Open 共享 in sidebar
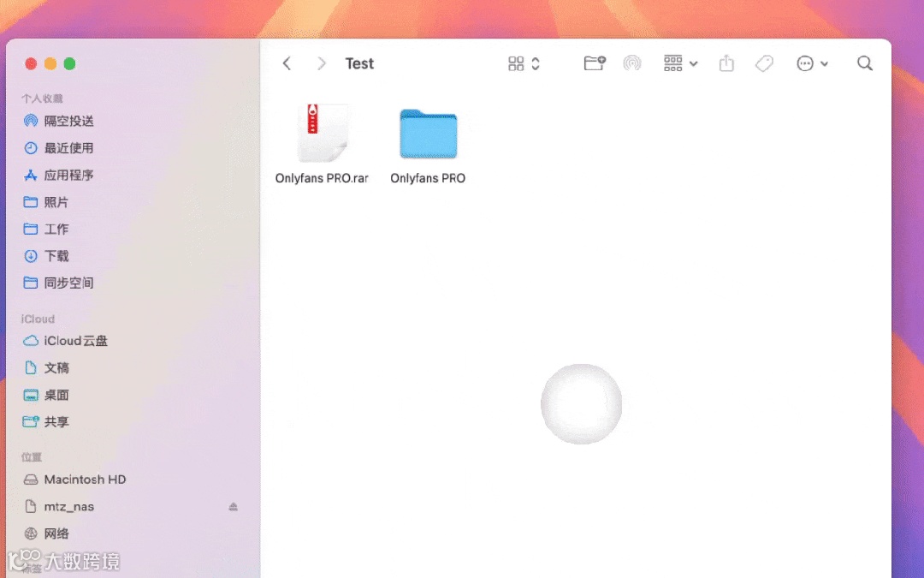Image resolution: width=924 pixels, height=578 pixels. point(46,421)
